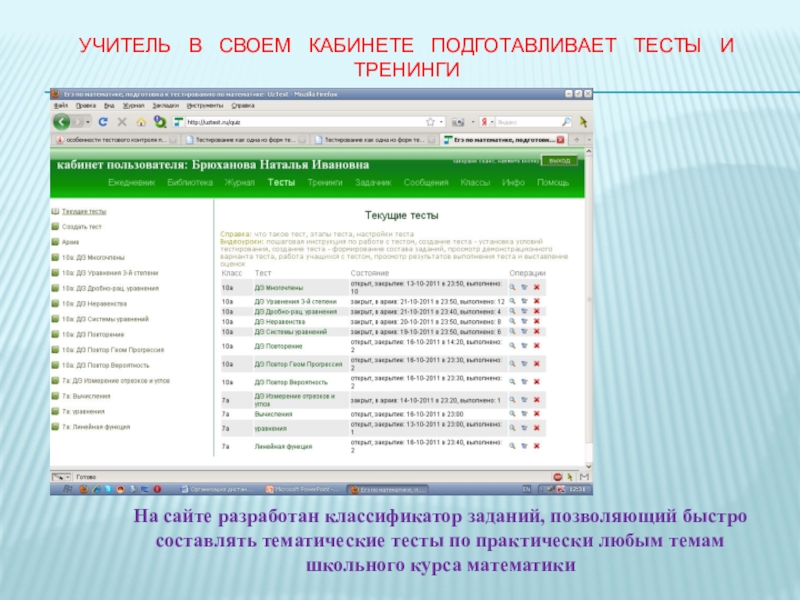The width and height of the screenshot is (800, 600).
Task: Switch to the особенности тестового контроля tab
Action: [115, 139]
